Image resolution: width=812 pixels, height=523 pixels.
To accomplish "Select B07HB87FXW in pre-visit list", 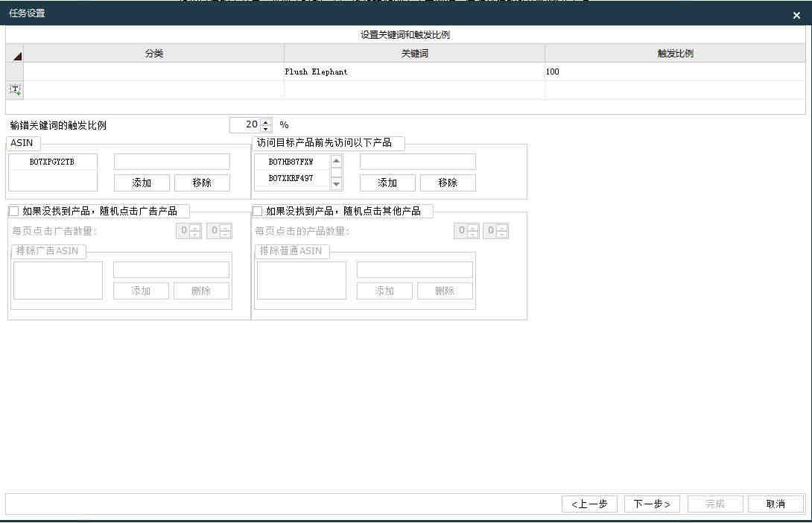I will pyautogui.click(x=291, y=162).
